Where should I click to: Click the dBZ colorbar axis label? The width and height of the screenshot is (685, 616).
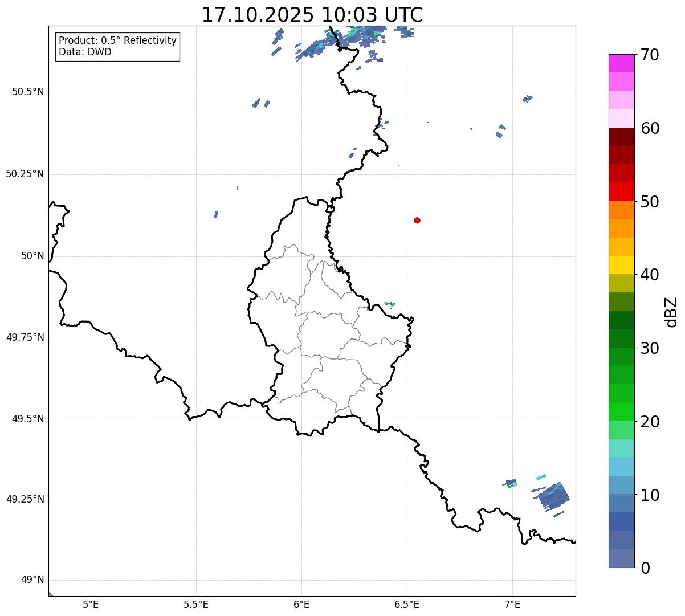672,312
